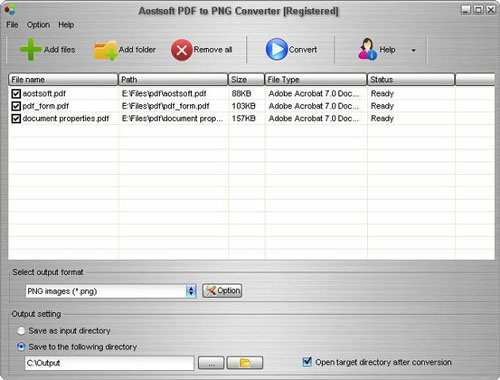The width and height of the screenshot is (500, 380).
Task: Click the C:\Output directory input field
Action: 109,363
